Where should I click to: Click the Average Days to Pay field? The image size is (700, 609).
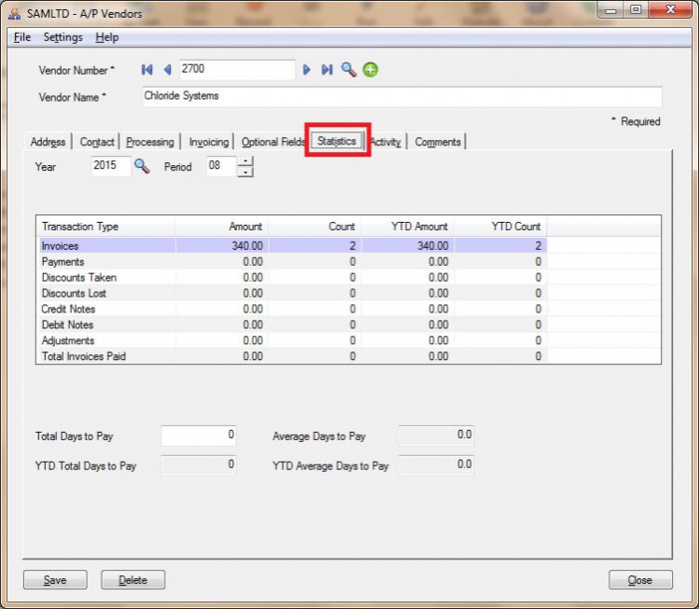(x=436, y=436)
